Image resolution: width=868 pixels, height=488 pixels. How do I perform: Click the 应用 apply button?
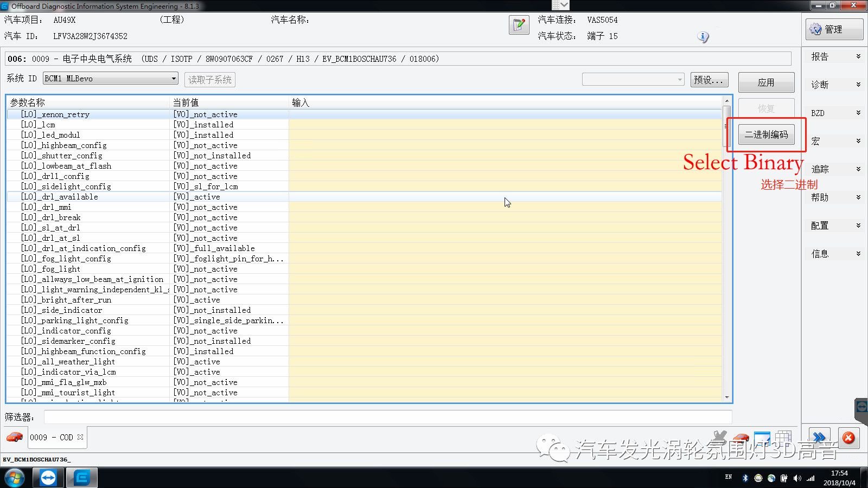(x=766, y=82)
